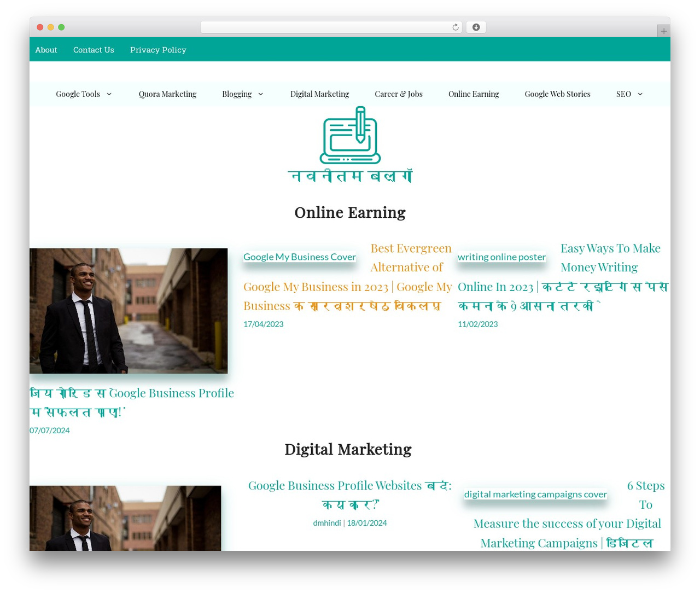Open Best Evergreen Alternative of Google My Business article
Viewport: 700px width, 593px height.
tap(348, 277)
